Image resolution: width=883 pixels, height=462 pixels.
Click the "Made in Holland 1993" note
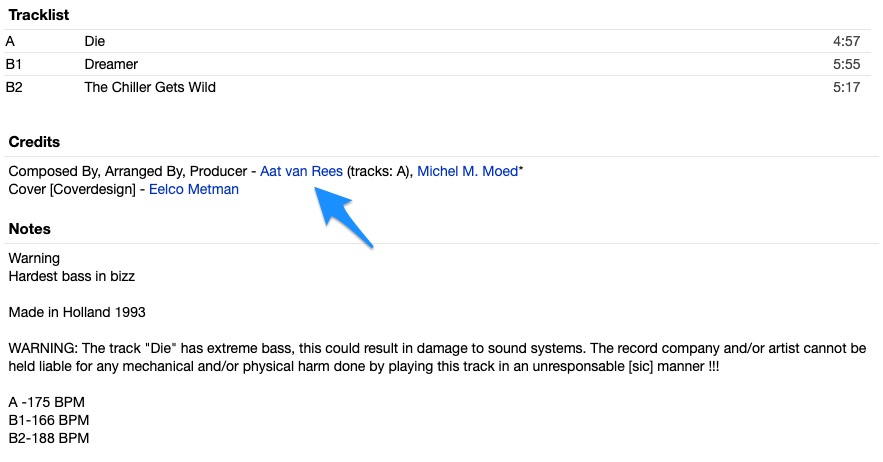point(77,312)
